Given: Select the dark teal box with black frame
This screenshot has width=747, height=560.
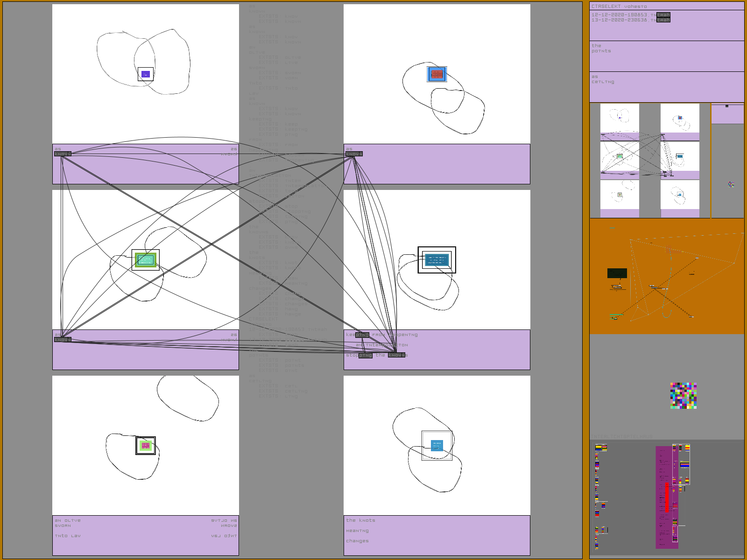Looking at the screenshot, I should 437,260.
